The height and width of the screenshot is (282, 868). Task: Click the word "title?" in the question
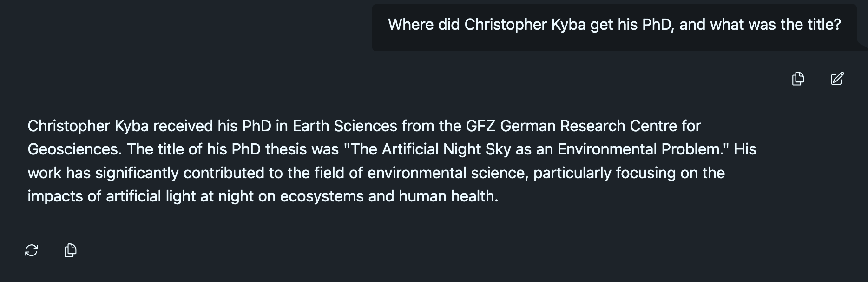click(822, 25)
